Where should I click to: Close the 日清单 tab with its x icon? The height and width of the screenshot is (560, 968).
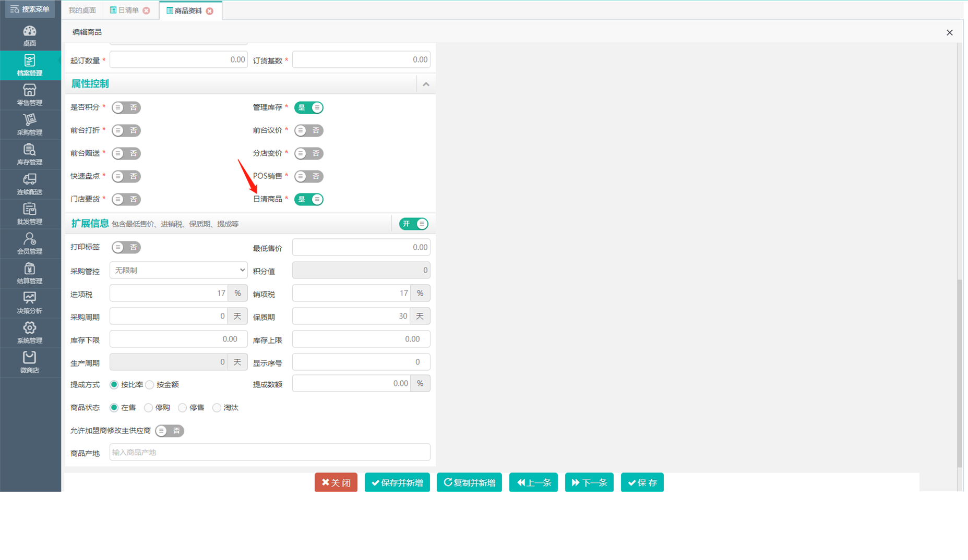pyautogui.click(x=147, y=10)
